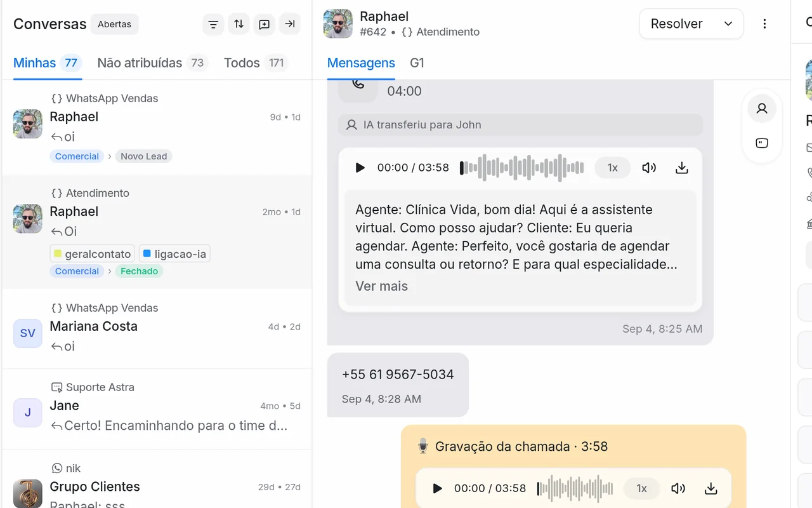Open Jane's Suporte Astra conversation
The height and width of the screenshot is (508, 812).
157,410
